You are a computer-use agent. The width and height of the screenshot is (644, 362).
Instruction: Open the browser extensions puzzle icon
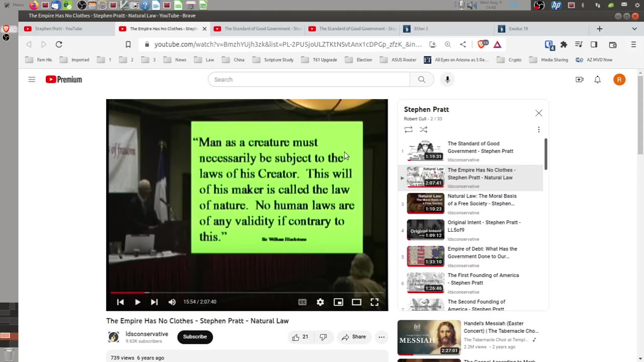click(563, 44)
